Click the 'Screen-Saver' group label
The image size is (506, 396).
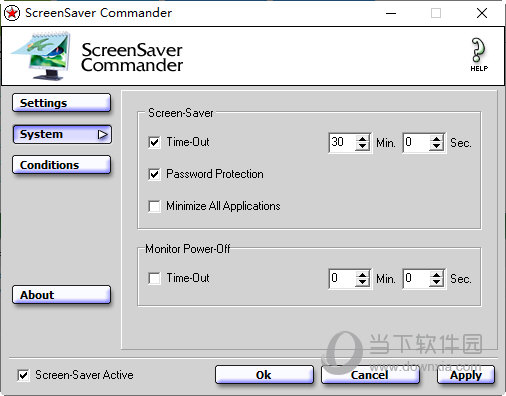click(x=181, y=113)
